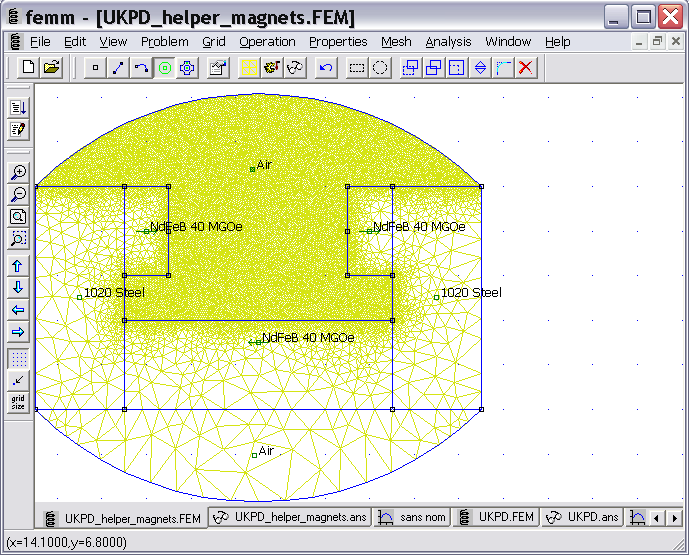Click the sidebar notepad with pencil icon
689x555 pixels.
coord(18,130)
